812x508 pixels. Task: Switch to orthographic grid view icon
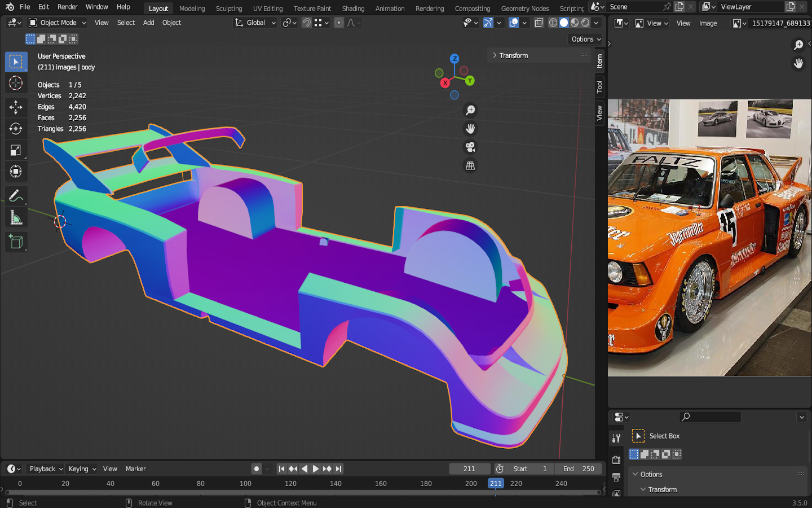[x=470, y=166]
